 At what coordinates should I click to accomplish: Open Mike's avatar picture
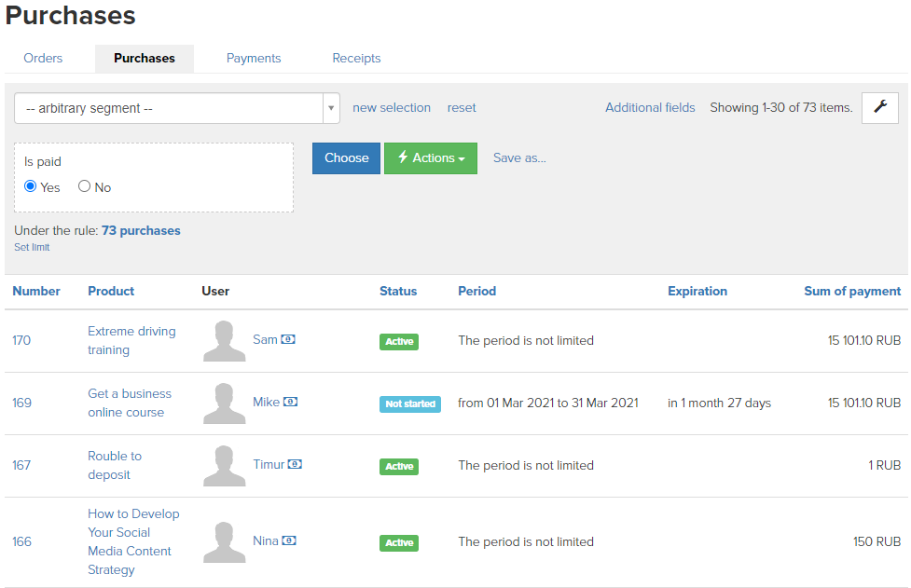pos(225,403)
